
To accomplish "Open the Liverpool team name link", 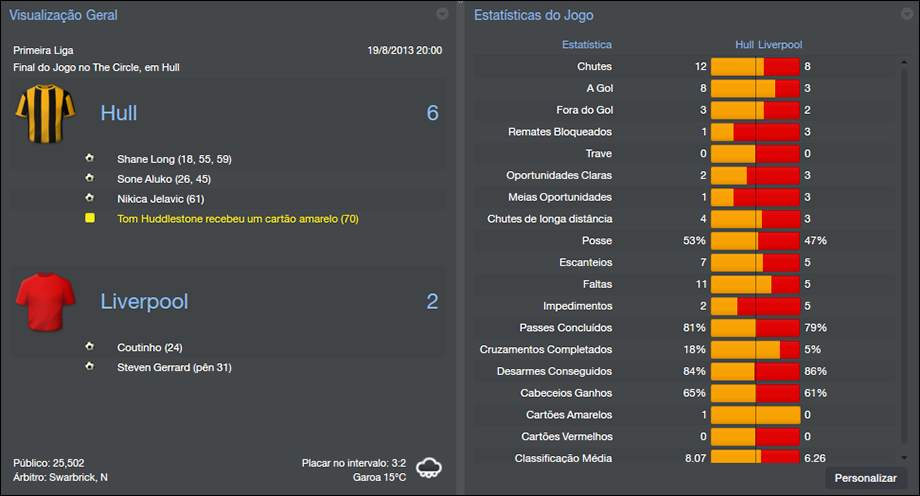I will [x=144, y=301].
